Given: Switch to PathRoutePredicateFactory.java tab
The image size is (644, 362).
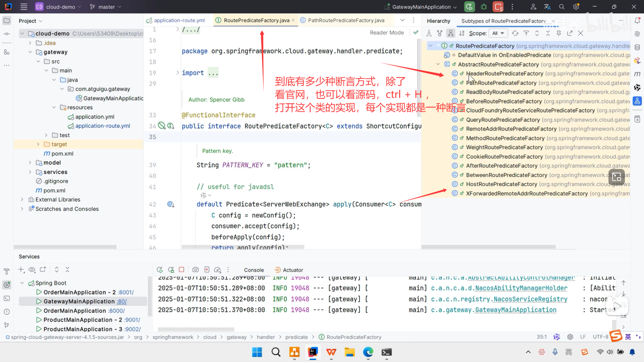Looking at the screenshot, I should point(346,20).
